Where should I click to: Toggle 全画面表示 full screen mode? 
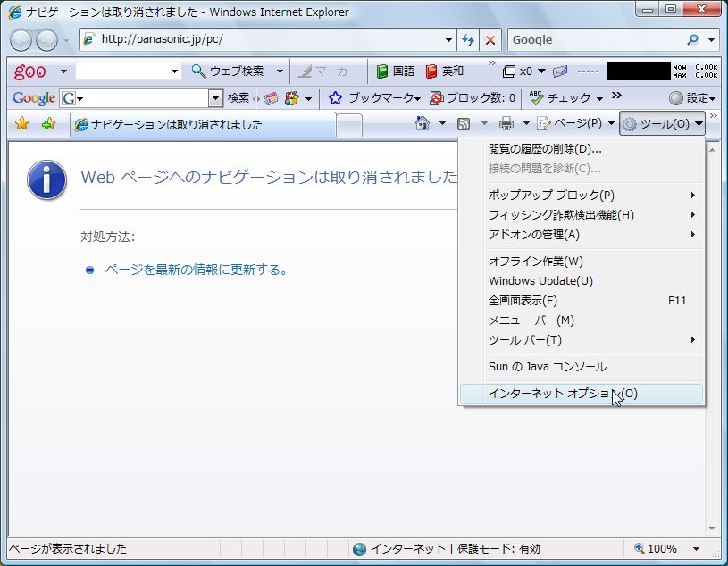tap(523, 301)
